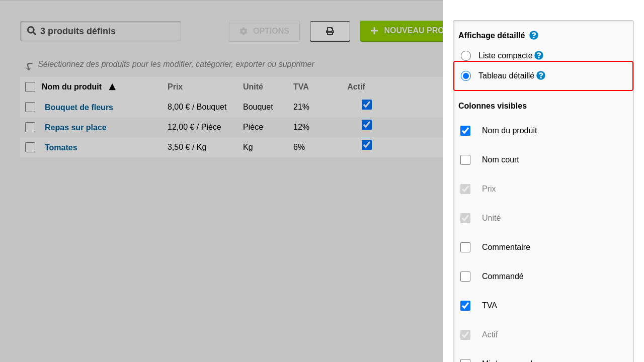Select the Liste compacte radio option
This screenshot has width=644, height=362.
click(466, 56)
